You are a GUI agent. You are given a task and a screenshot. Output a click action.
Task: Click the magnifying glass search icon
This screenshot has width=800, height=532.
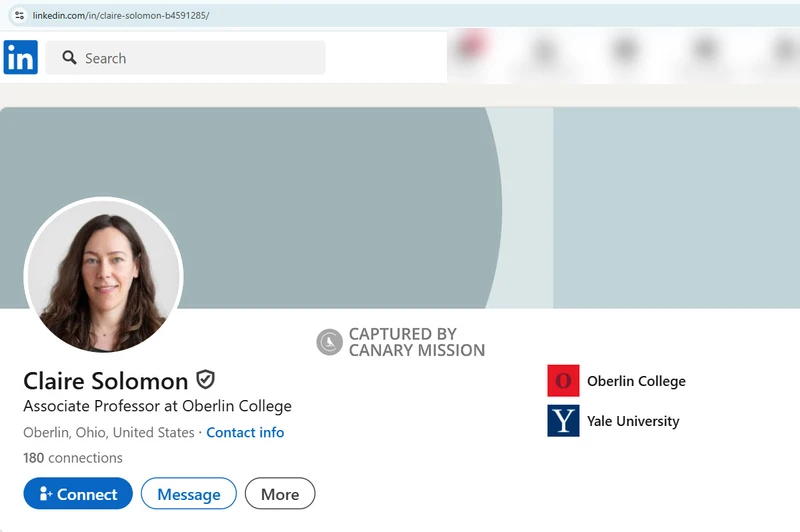(69, 58)
